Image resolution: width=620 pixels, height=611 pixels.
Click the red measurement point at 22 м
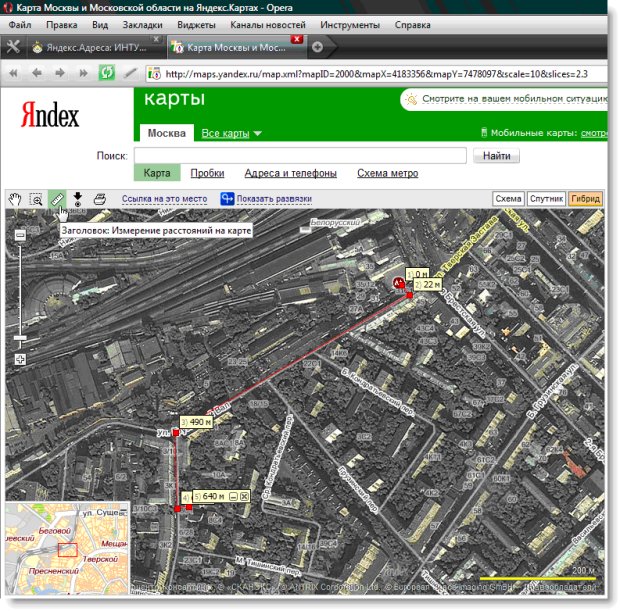tap(410, 295)
